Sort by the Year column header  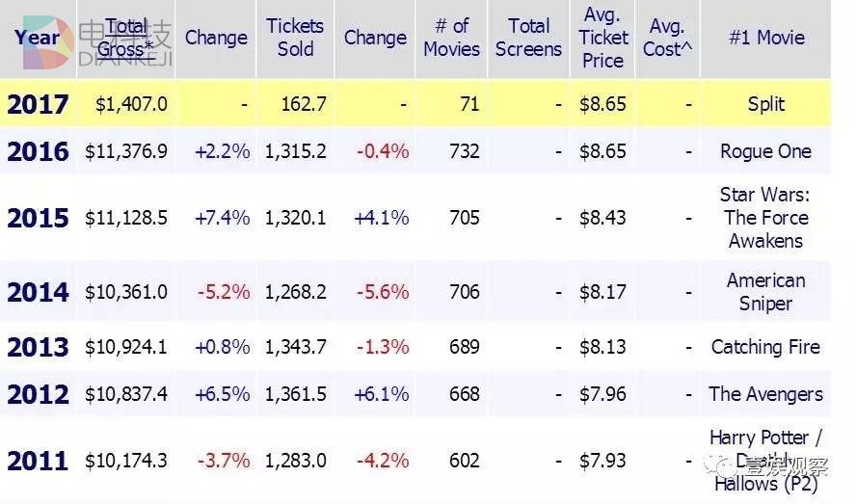[37, 39]
